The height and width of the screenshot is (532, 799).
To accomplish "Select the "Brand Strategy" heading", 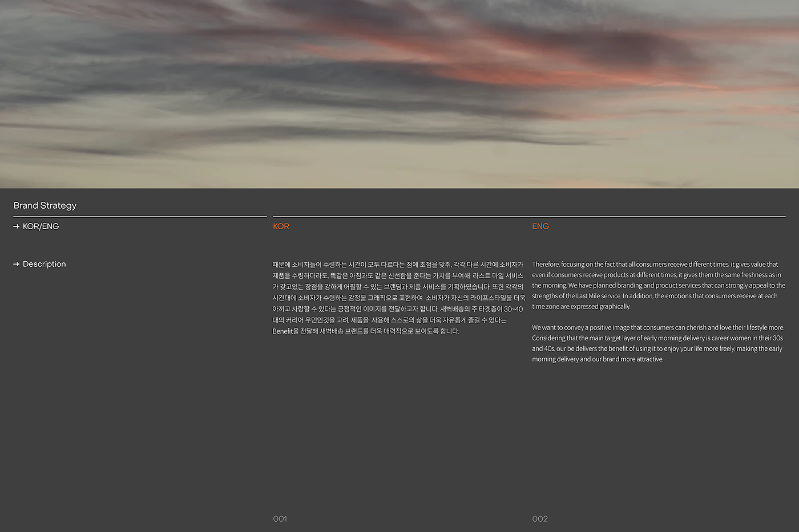I will (x=45, y=205).
